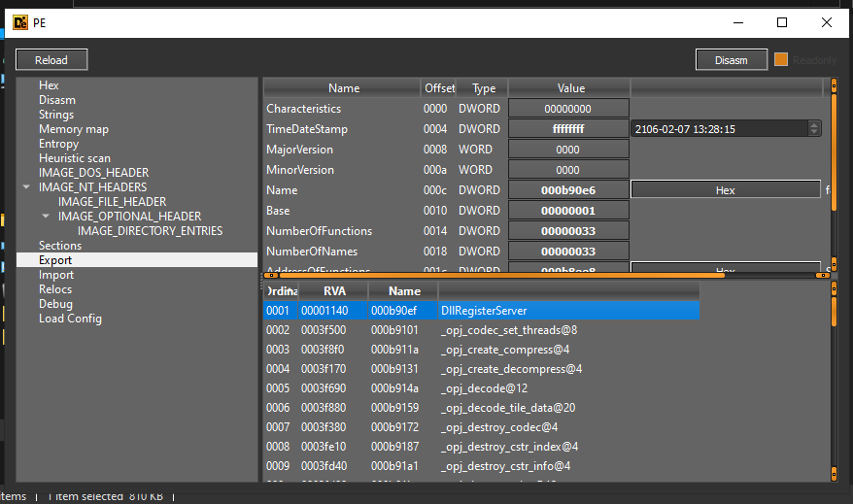Viewport: 853px width, 504px height.
Task: Open the Import tree item
Action: pos(56,275)
